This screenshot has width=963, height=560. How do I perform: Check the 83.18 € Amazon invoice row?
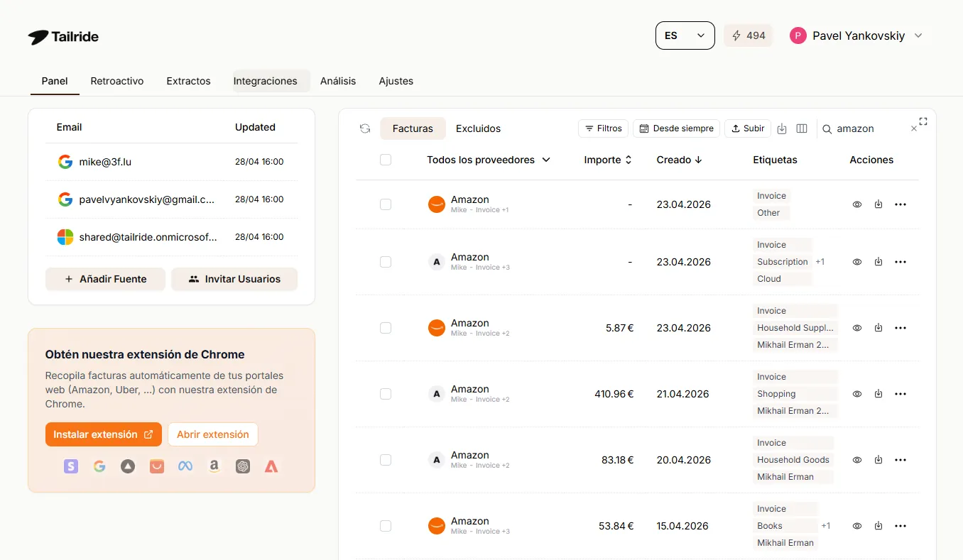386,460
